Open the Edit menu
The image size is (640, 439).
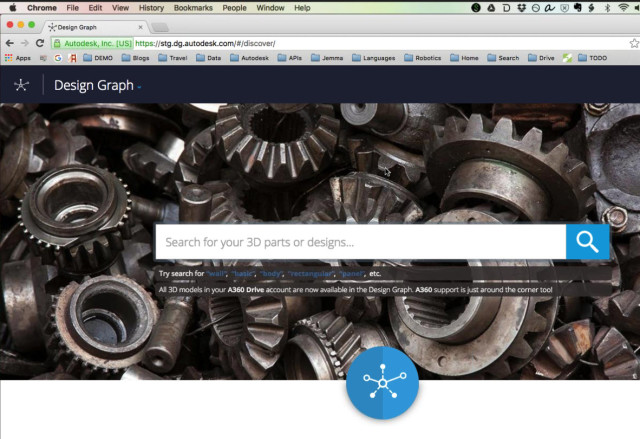96,8
